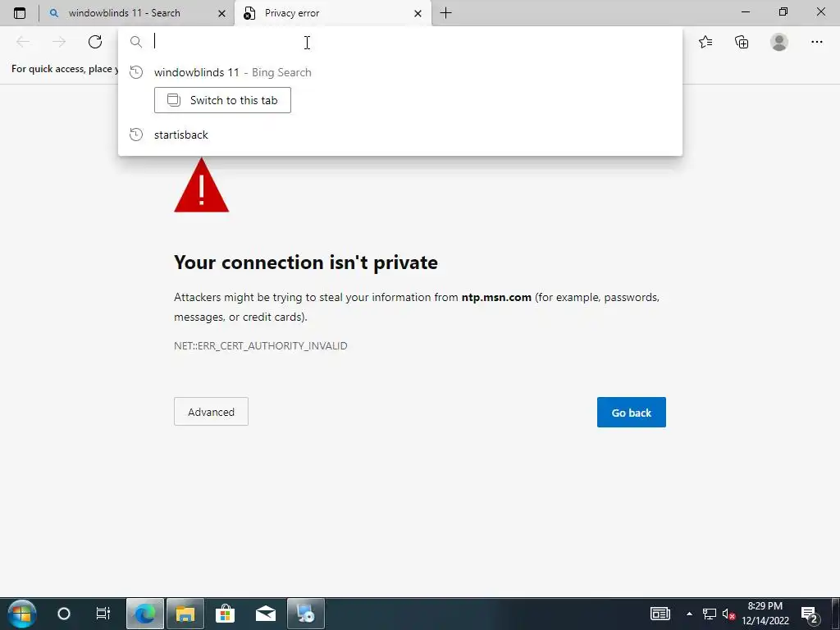Open a new tab with the plus button
Image resolution: width=840 pixels, height=630 pixels.
pos(445,13)
